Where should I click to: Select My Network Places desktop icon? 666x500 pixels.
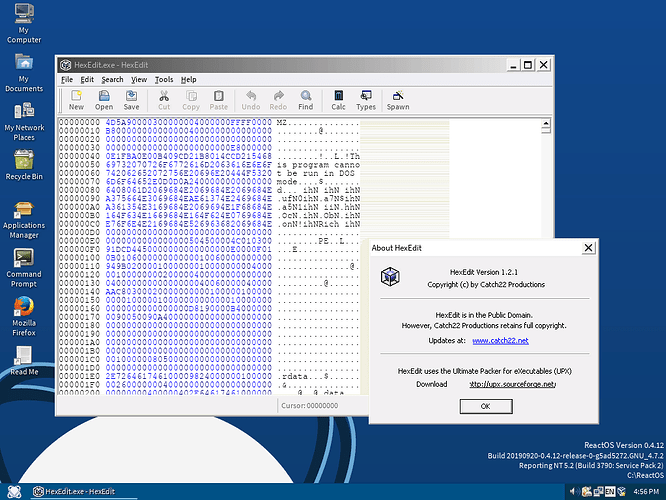[x=24, y=121]
